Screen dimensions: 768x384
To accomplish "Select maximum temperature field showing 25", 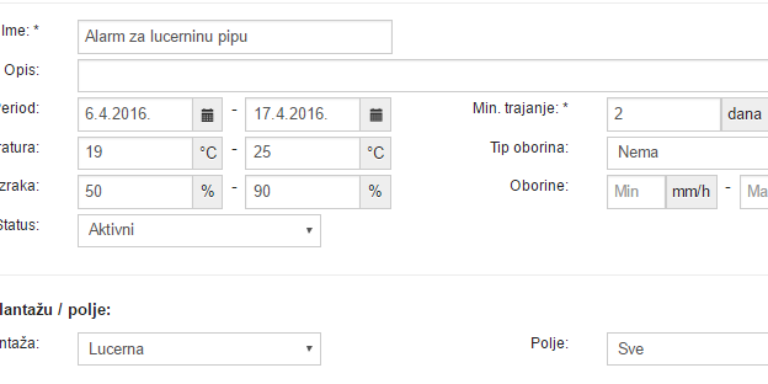I will [303, 153].
